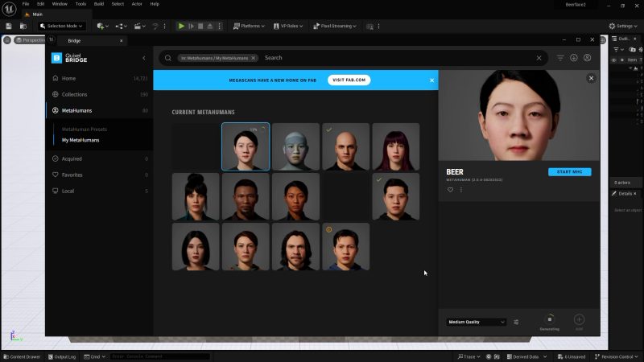644x362 pixels.
Task: Open the cinematics clapperboard dropdown
Action: 139,27
